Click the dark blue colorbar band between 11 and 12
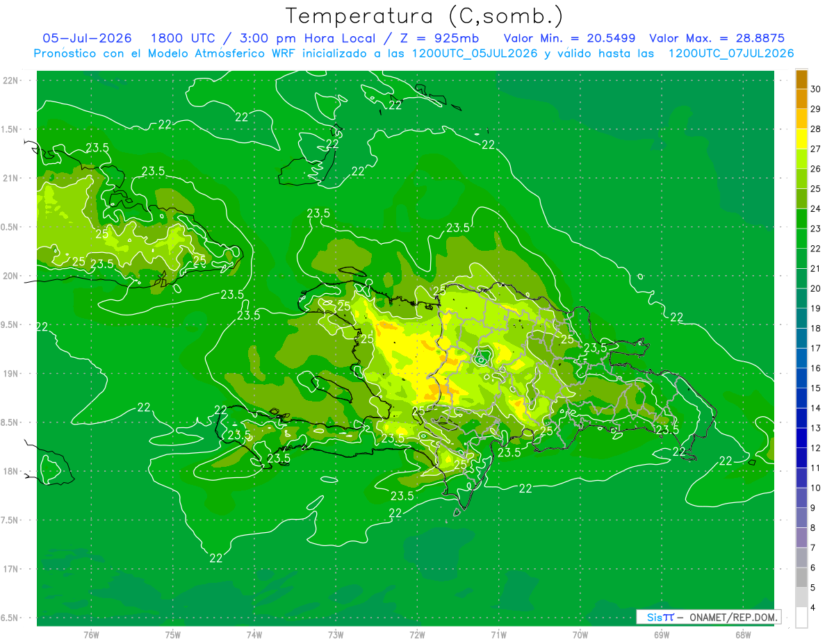 [801, 458]
